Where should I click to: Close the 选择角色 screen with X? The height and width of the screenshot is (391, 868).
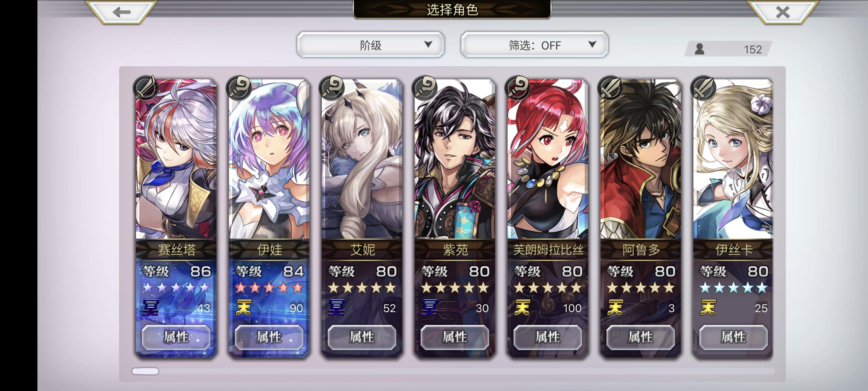[x=782, y=12]
